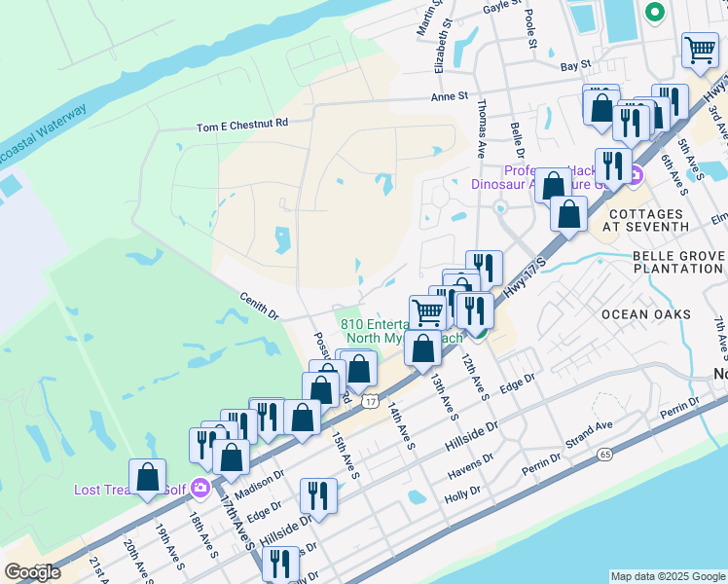Select the green circle marker above Bay St
Screen dimensions: 728x584
(655, 12)
